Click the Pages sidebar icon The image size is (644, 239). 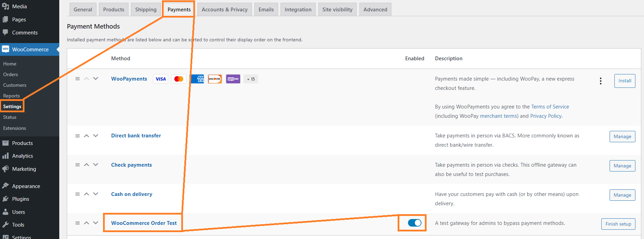(6, 19)
